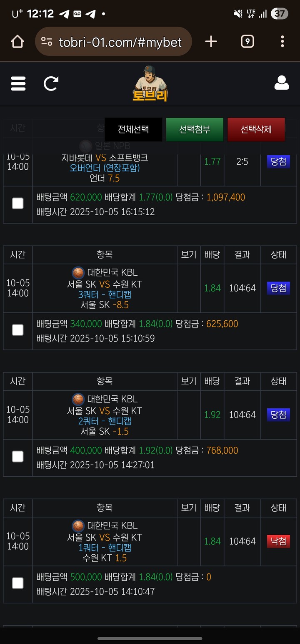The width and height of the screenshot is (300, 644).
Task: Open the browser three-dot menu
Action: (x=282, y=41)
